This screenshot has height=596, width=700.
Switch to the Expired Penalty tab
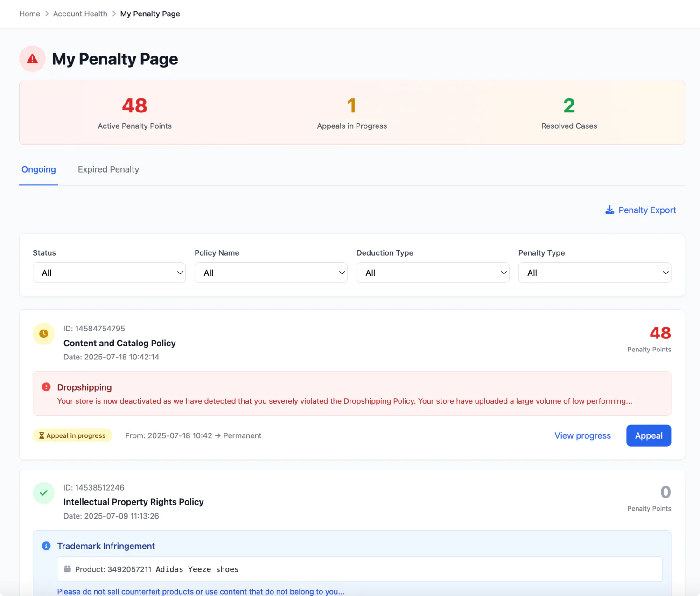click(x=108, y=169)
